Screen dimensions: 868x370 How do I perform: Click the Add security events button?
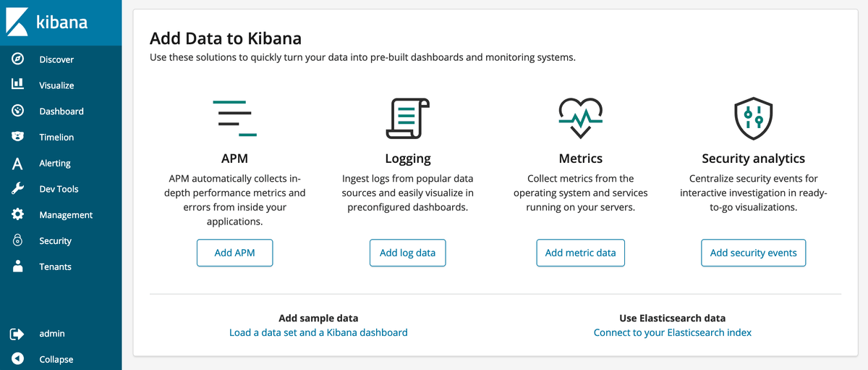[x=753, y=253]
